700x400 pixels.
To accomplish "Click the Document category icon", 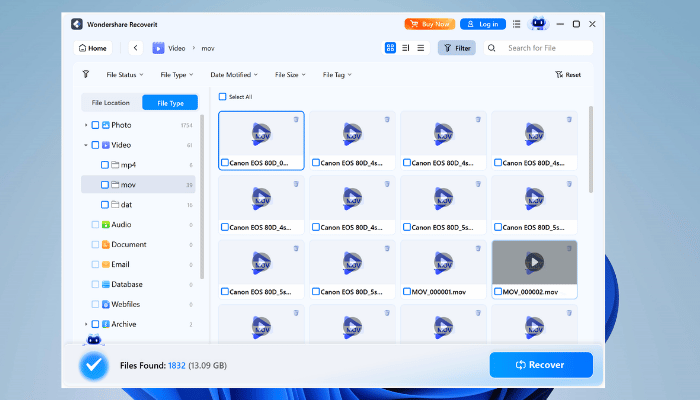I will (106, 245).
